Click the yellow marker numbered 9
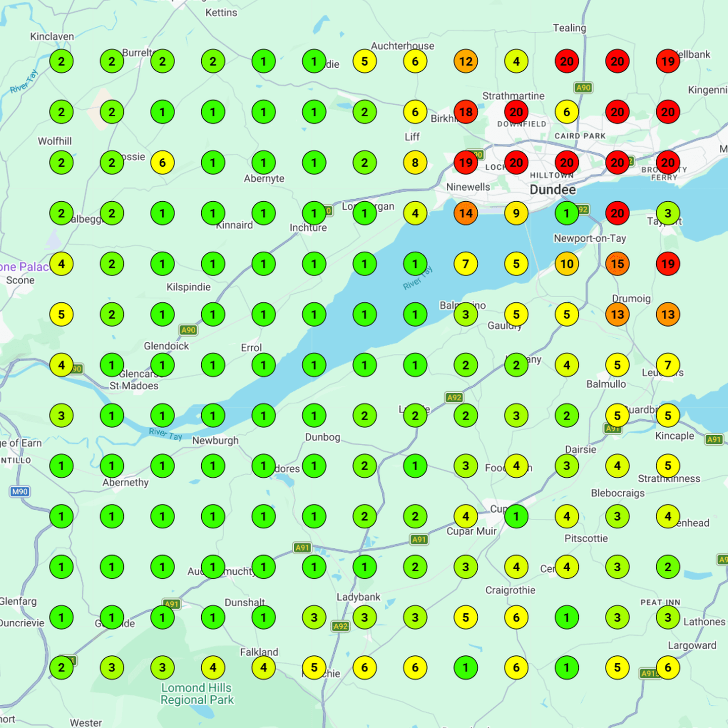728x728 pixels. pos(516,213)
